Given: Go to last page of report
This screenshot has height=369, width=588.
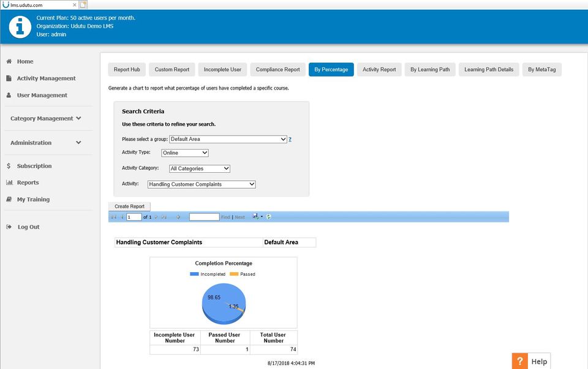Looking at the screenshot, I should pyautogui.click(x=164, y=217).
